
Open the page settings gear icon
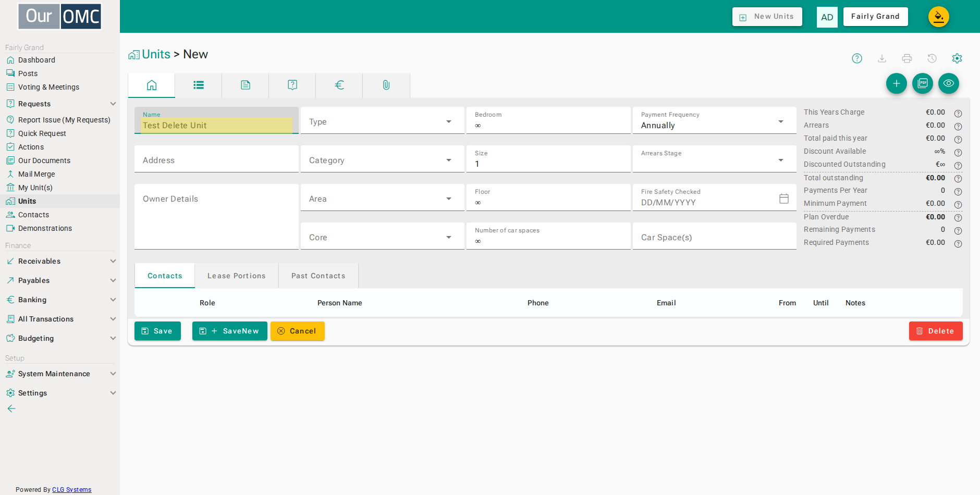957,58
